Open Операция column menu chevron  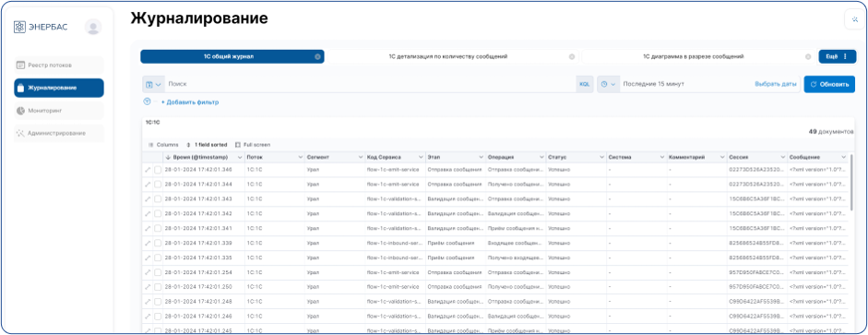click(x=541, y=157)
